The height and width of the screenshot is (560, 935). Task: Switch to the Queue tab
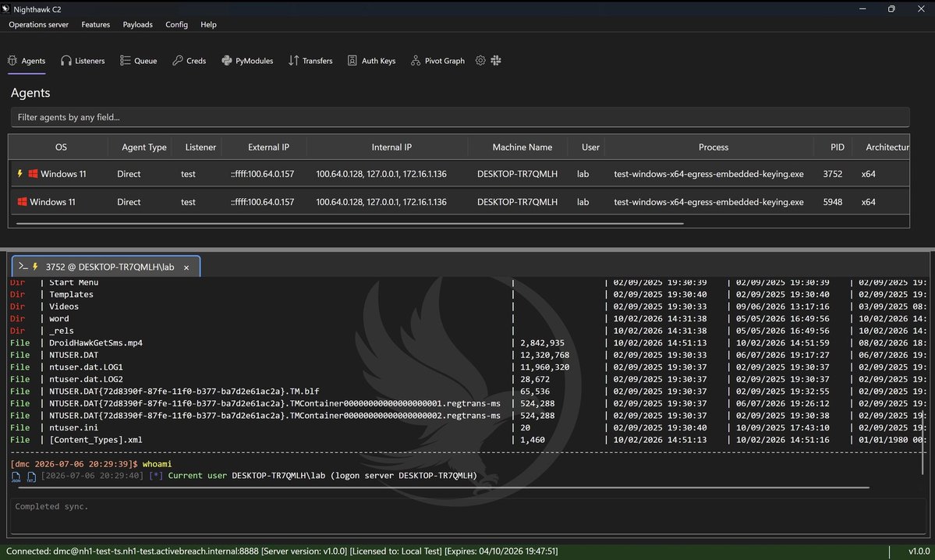tap(138, 61)
